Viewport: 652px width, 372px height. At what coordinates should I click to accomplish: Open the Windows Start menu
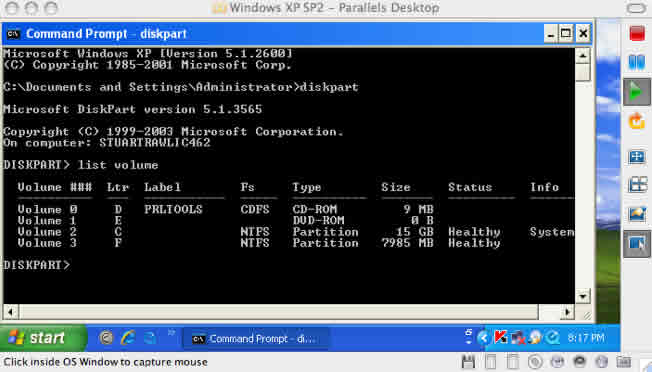pyautogui.click(x=42, y=338)
